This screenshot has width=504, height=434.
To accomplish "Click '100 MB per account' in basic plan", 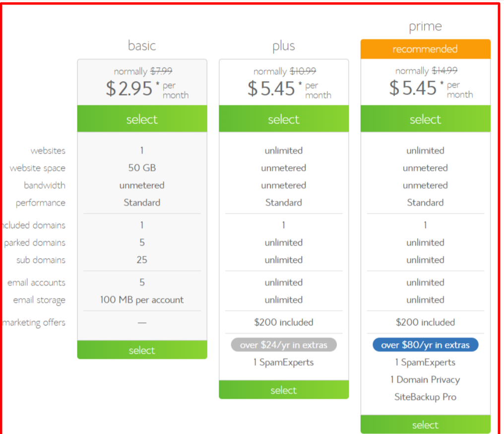I will pos(142,300).
